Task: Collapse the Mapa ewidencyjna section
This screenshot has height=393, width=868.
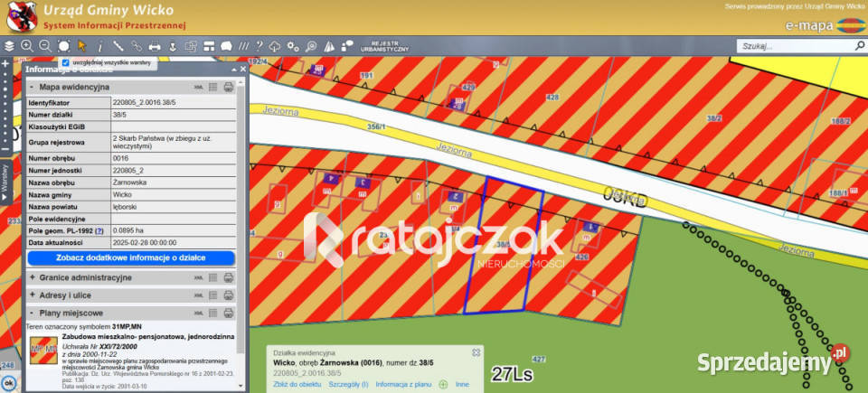Action: click(x=33, y=87)
